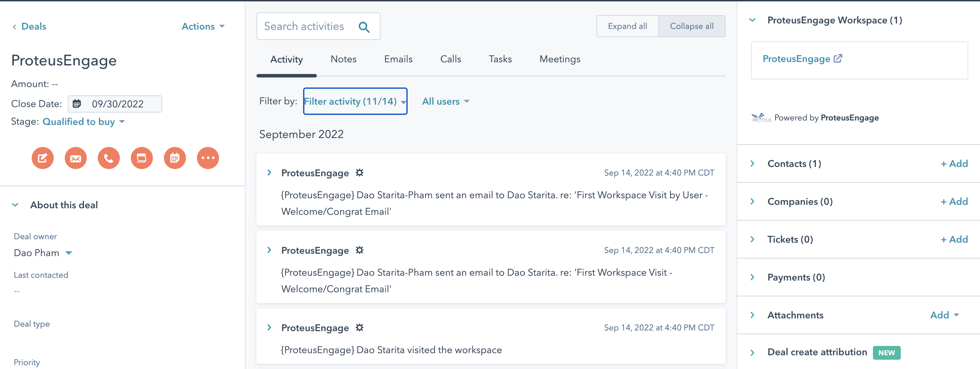The width and height of the screenshot is (980, 369).
Task: Open the All users filter dropdown
Action: (x=446, y=101)
